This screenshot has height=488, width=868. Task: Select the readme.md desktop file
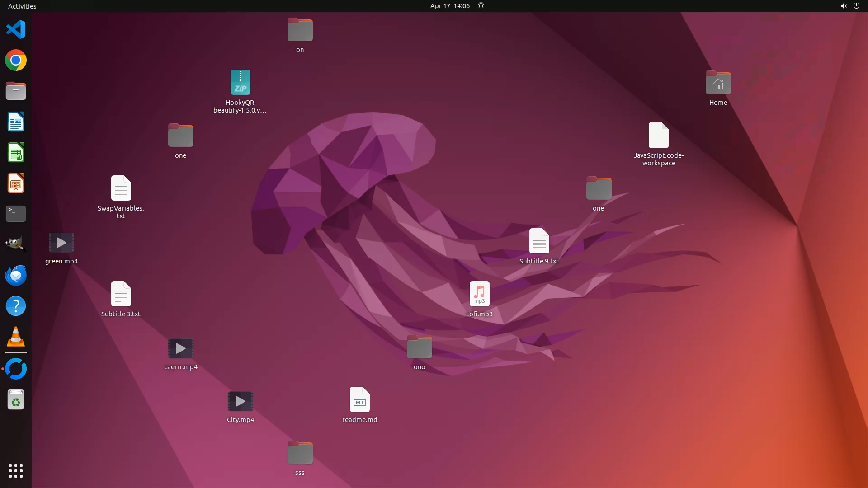click(x=359, y=400)
